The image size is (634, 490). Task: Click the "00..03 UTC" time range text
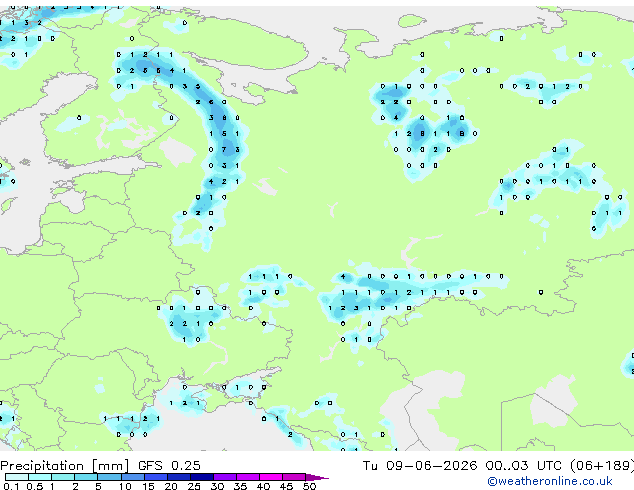pos(524,466)
